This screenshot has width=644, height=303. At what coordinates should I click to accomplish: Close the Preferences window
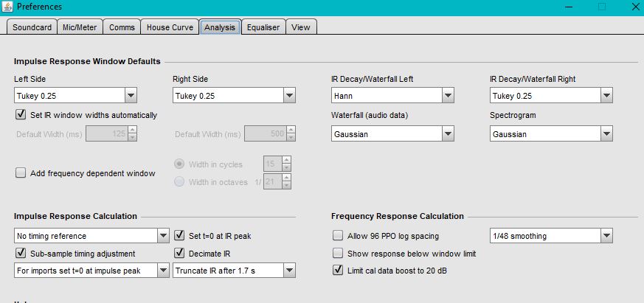(635, 7)
